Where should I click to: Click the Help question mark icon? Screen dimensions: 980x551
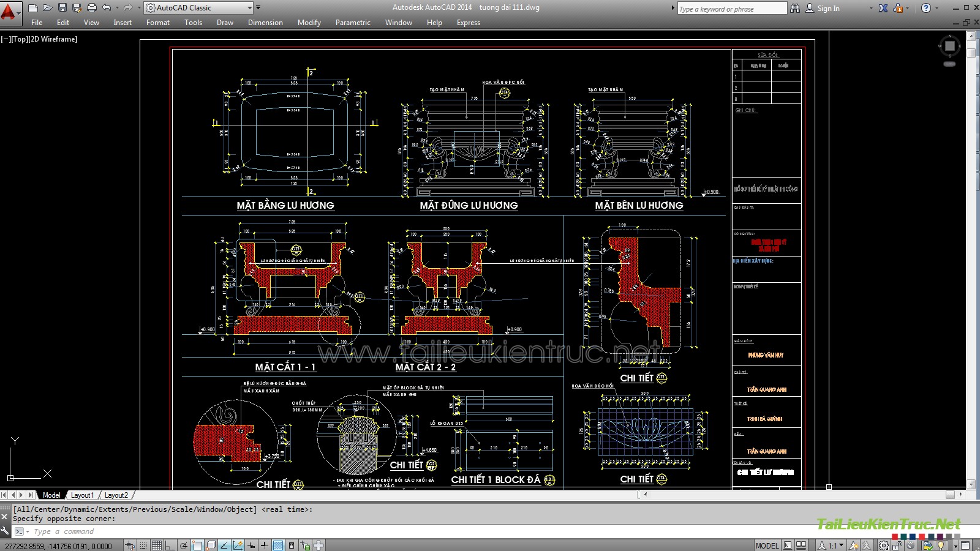click(x=926, y=8)
